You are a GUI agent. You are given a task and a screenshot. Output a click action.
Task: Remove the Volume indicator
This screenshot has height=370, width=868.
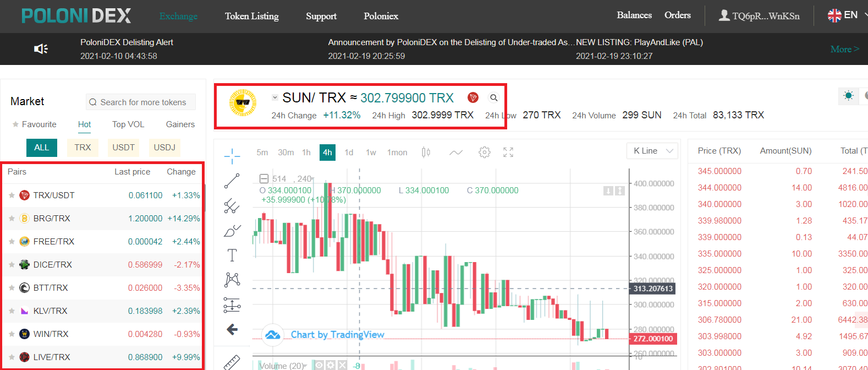coord(342,365)
